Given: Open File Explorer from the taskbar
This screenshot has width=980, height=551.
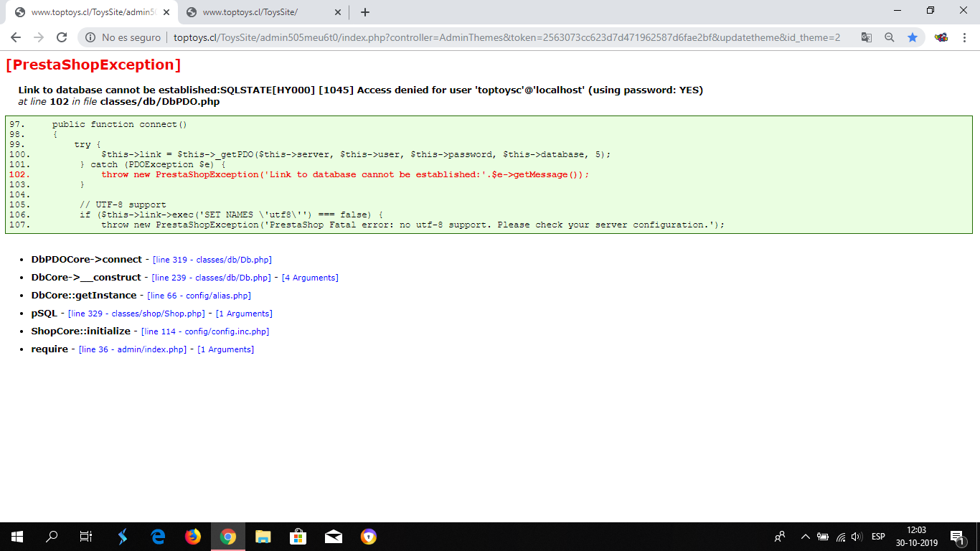Looking at the screenshot, I should [263, 537].
